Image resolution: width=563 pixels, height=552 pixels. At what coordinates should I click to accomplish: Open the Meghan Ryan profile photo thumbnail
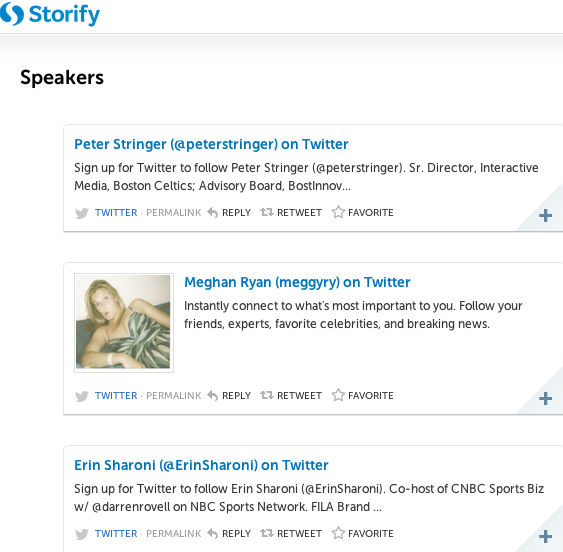124,323
